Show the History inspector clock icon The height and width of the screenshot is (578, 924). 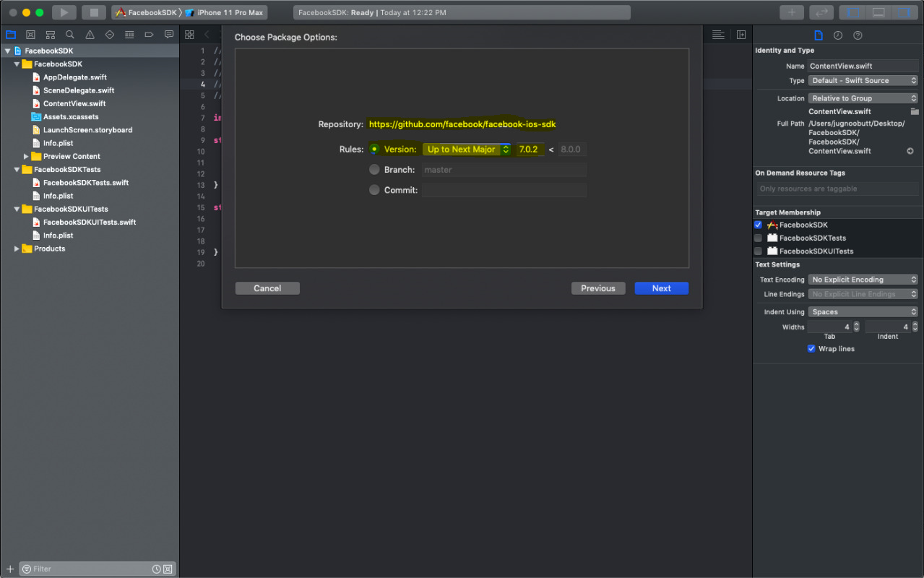pyautogui.click(x=838, y=35)
